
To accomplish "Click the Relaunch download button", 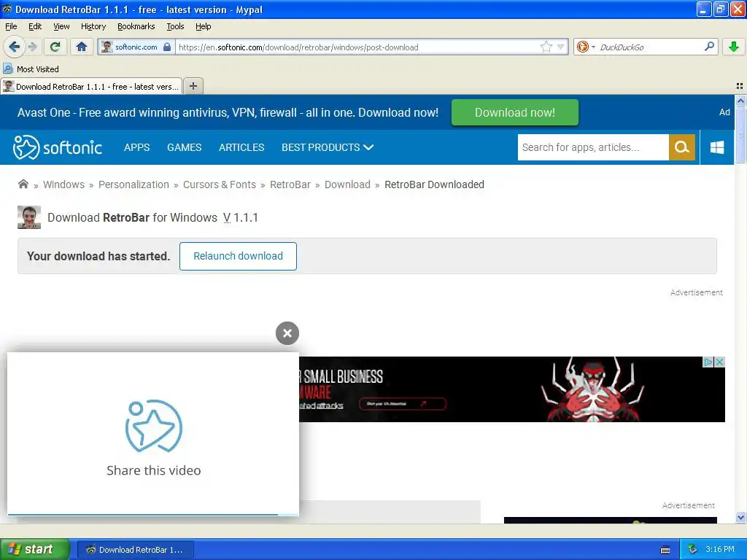I will click(238, 256).
